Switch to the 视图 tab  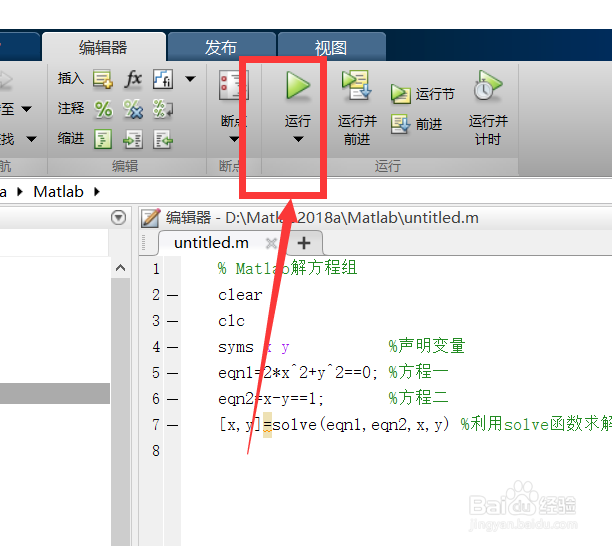[331, 48]
